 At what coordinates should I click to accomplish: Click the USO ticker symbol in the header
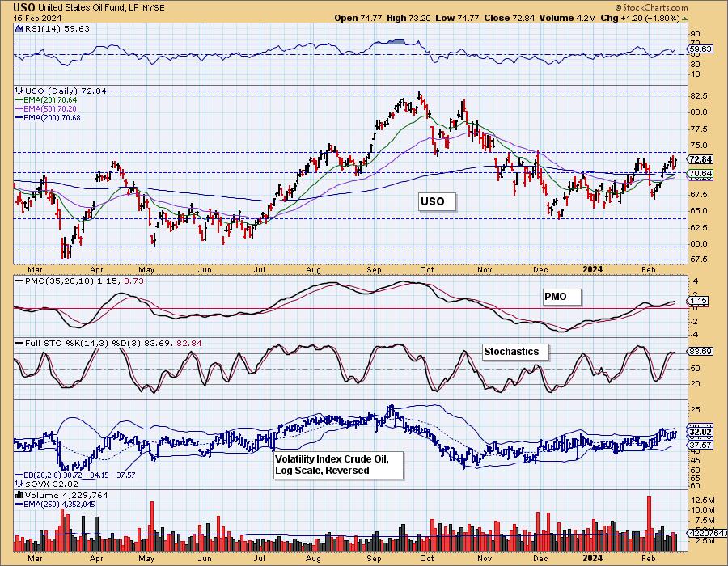click(x=24, y=7)
